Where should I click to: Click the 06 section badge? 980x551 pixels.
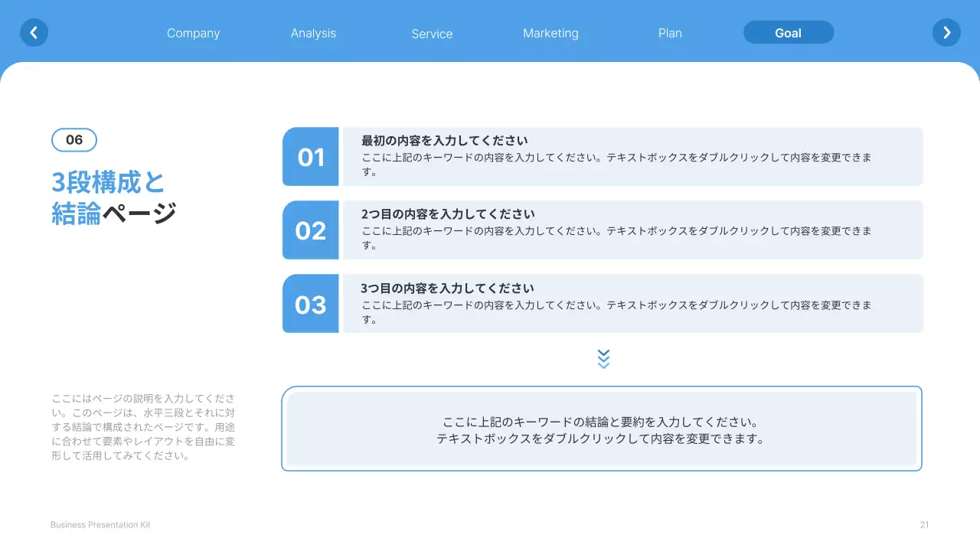pyautogui.click(x=73, y=140)
